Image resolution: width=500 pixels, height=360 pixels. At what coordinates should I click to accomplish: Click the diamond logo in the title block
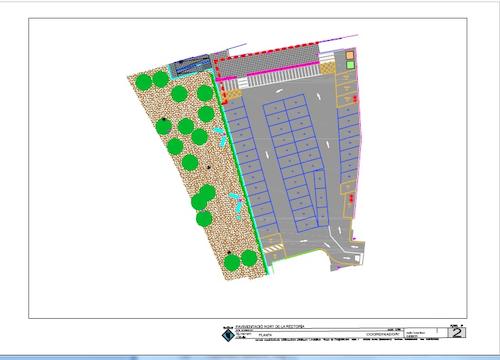(228, 335)
